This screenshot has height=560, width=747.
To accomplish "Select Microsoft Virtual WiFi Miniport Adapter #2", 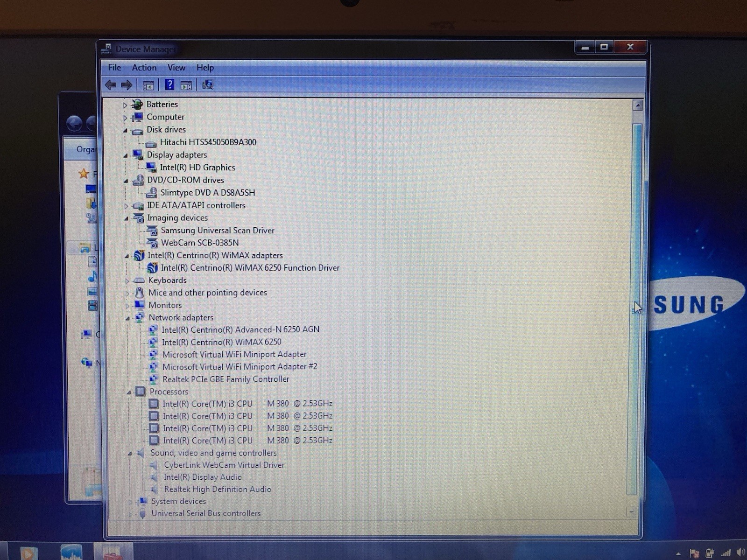I will [x=240, y=367].
